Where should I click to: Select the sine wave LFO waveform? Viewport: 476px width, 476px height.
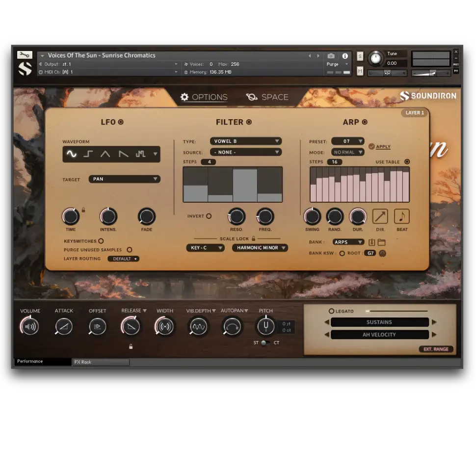pyautogui.click(x=73, y=154)
